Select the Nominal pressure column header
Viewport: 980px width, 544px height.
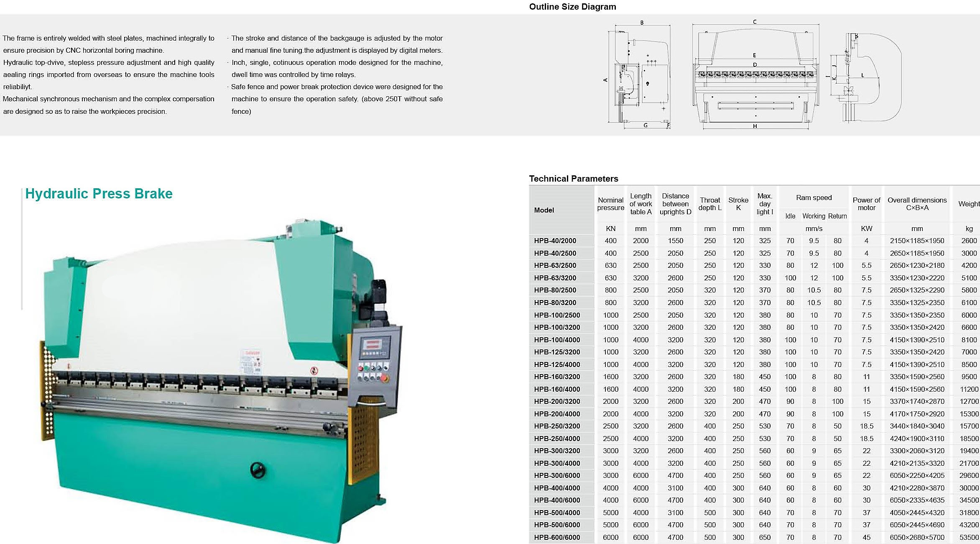point(610,204)
